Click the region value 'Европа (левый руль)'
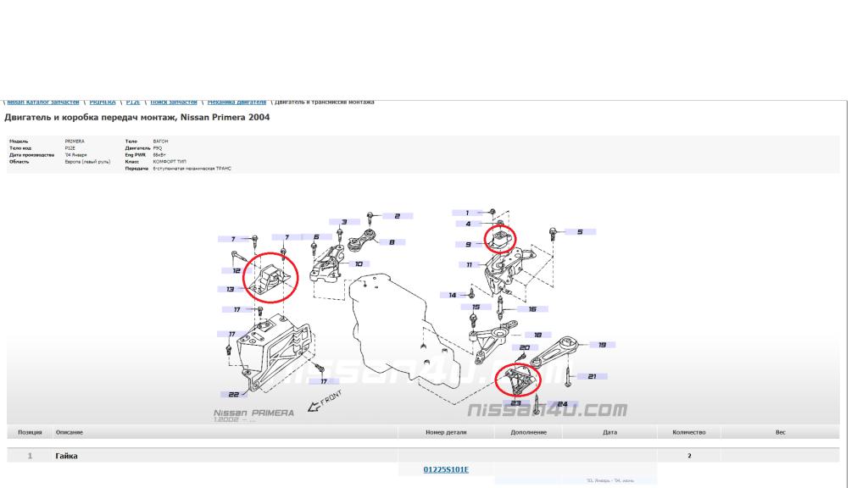This screenshot has width=868, height=488. pos(87,162)
